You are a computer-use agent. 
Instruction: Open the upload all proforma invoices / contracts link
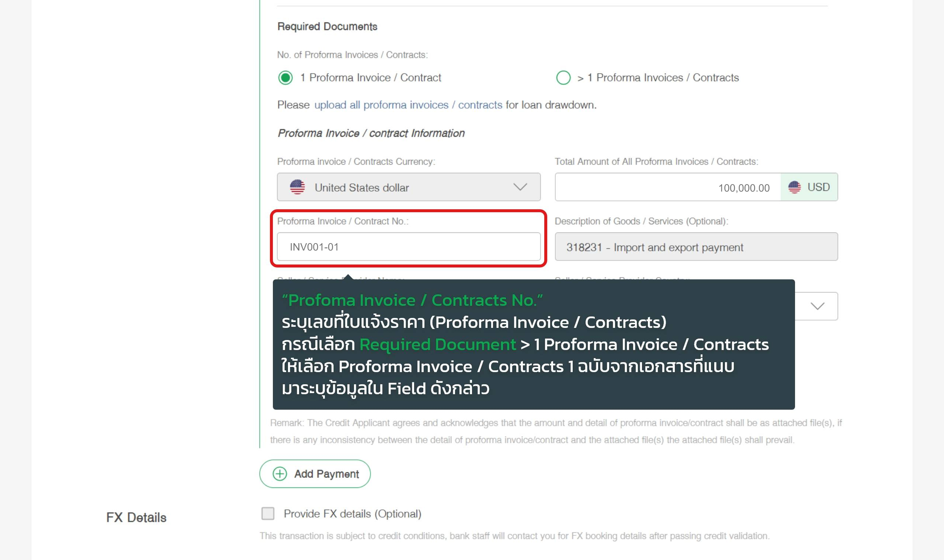pyautogui.click(x=408, y=105)
